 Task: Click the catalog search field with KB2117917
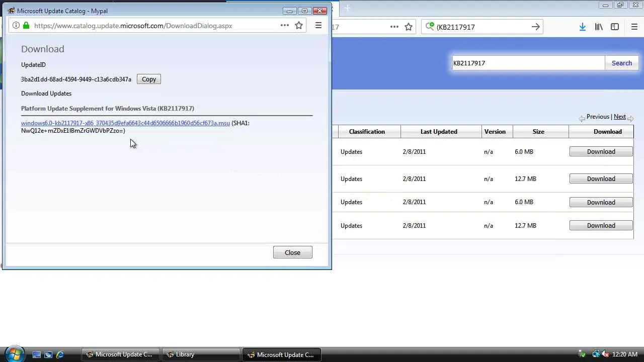[x=528, y=63]
